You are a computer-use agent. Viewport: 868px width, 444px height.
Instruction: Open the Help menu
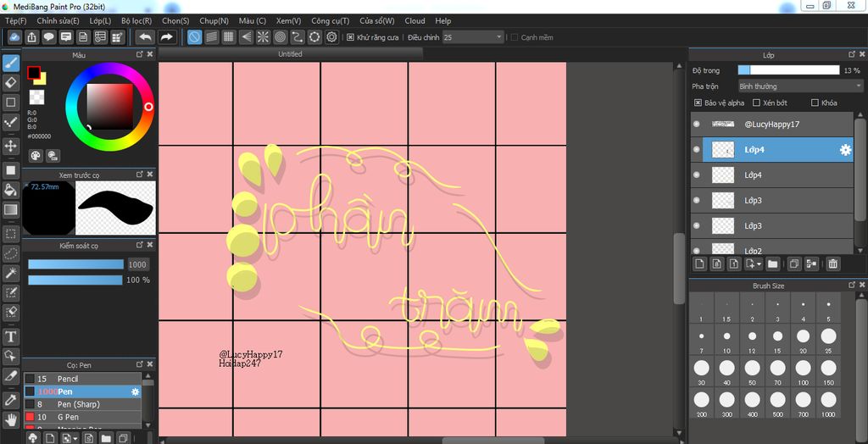pos(442,21)
